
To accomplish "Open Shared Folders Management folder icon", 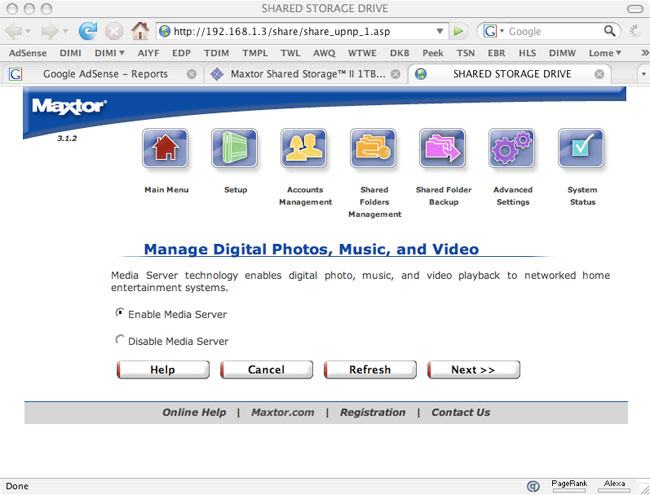I will (373, 148).
